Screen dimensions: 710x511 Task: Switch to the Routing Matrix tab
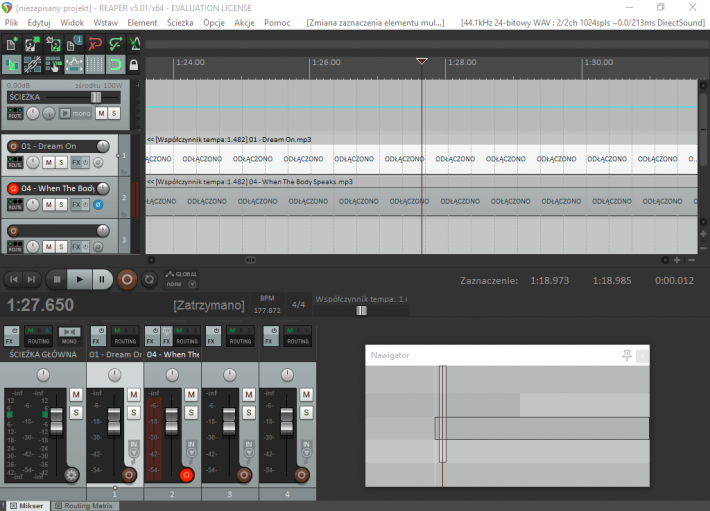coord(84,506)
